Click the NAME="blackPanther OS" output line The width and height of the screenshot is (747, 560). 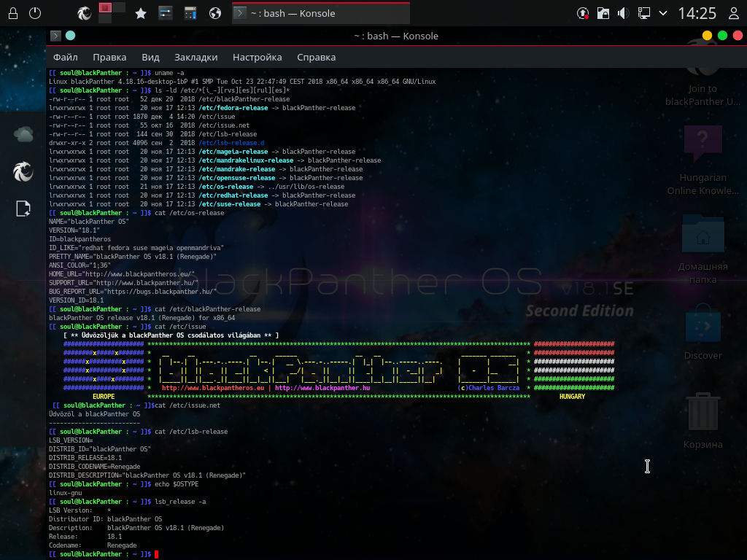tap(89, 222)
